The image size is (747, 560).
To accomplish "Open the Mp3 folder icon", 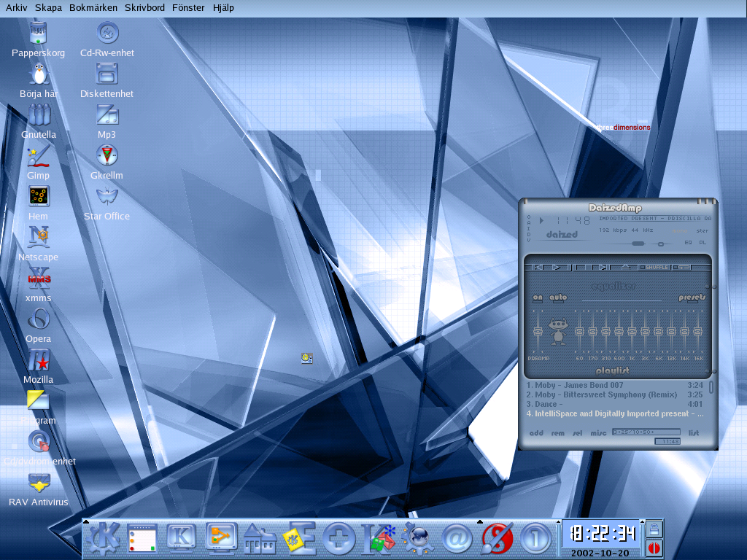I will [107, 115].
